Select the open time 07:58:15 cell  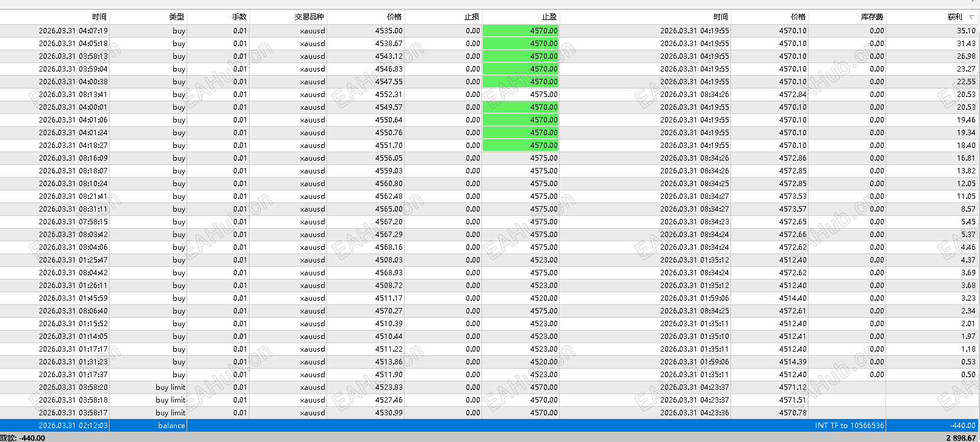pyautogui.click(x=73, y=222)
